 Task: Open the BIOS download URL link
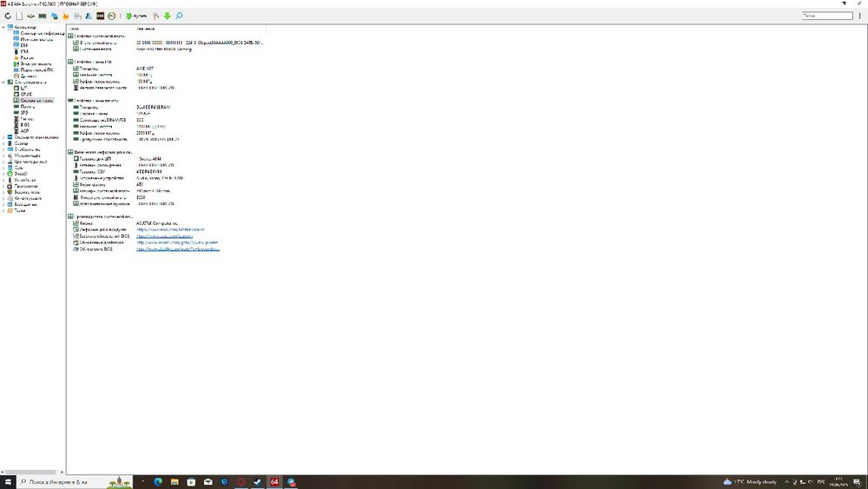[x=164, y=236]
